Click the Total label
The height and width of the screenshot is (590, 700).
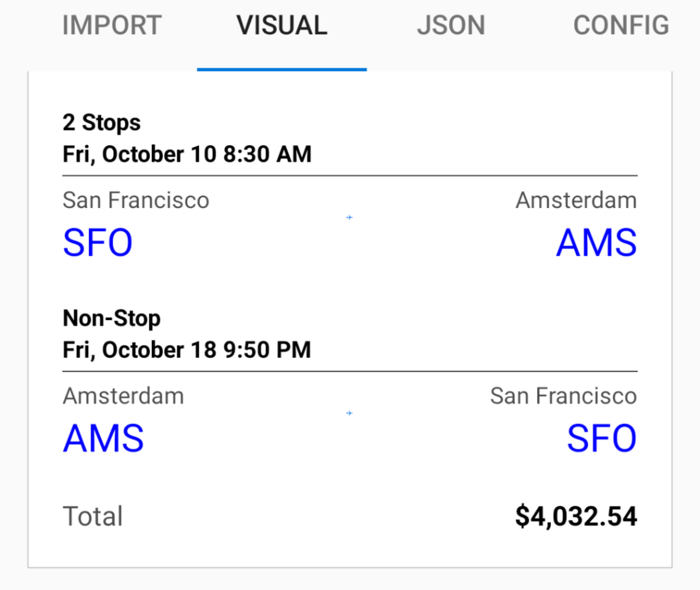pos(93,516)
